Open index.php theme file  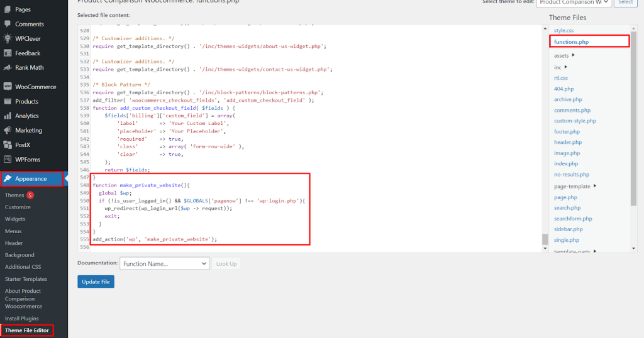[566, 163]
